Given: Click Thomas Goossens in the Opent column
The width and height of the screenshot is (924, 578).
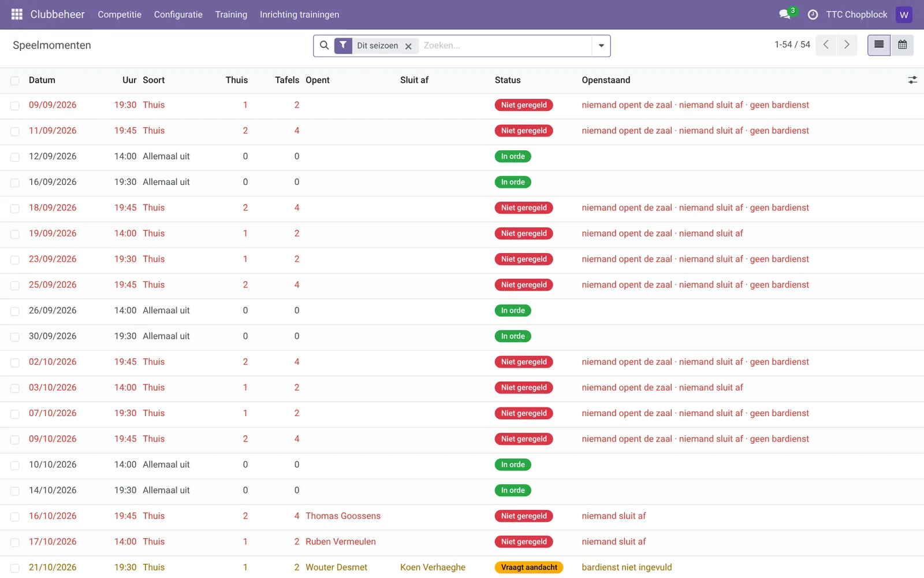Looking at the screenshot, I should click(343, 516).
